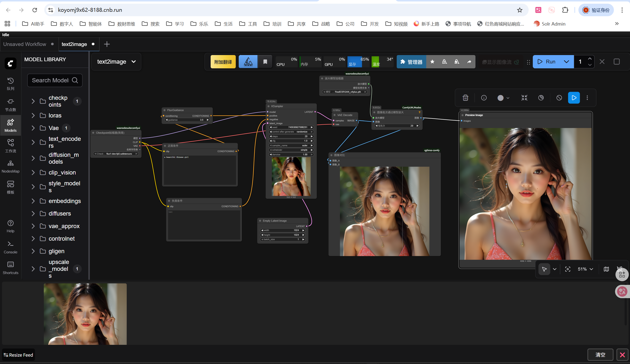630x364 pixels.
Task: Click the bypass node circle-slash icon
Action: click(559, 98)
